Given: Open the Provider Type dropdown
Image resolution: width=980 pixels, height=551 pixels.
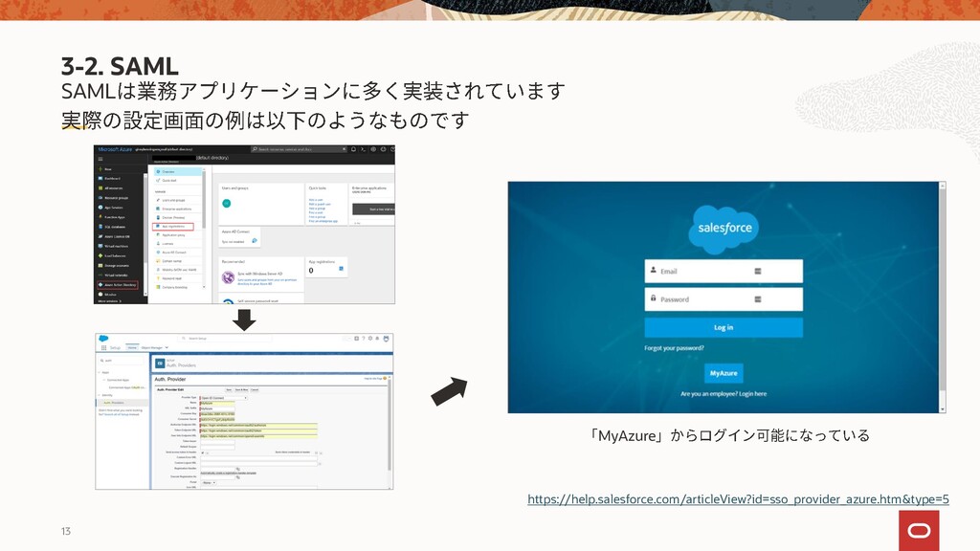Looking at the screenshot, I should [x=224, y=398].
